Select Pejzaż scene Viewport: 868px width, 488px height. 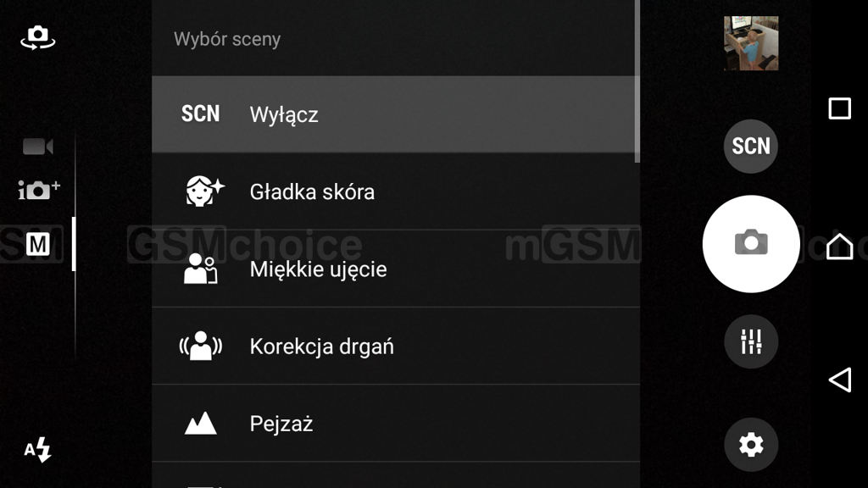(x=396, y=424)
